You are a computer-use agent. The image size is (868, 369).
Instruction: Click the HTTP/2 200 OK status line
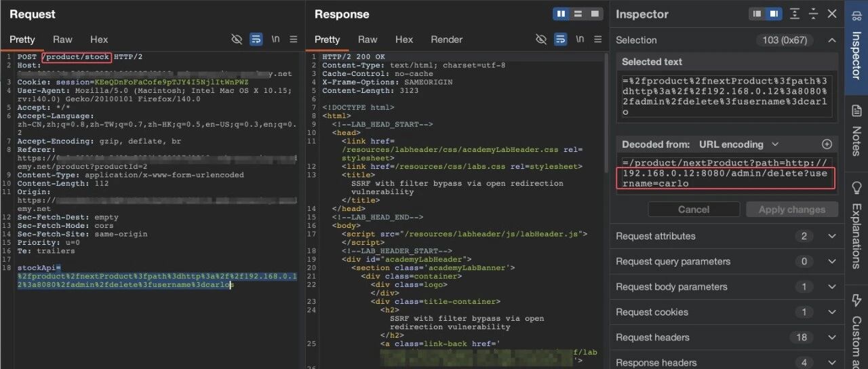353,57
